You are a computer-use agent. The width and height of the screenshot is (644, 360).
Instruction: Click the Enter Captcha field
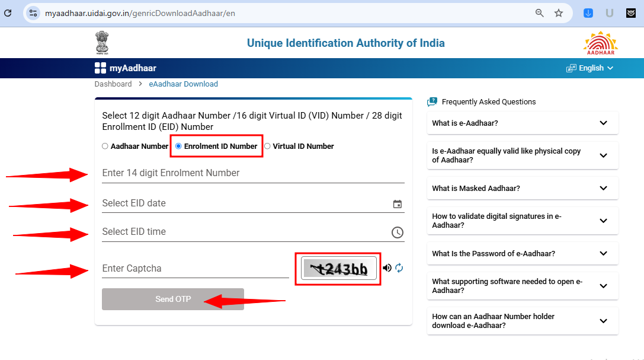point(196,268)
